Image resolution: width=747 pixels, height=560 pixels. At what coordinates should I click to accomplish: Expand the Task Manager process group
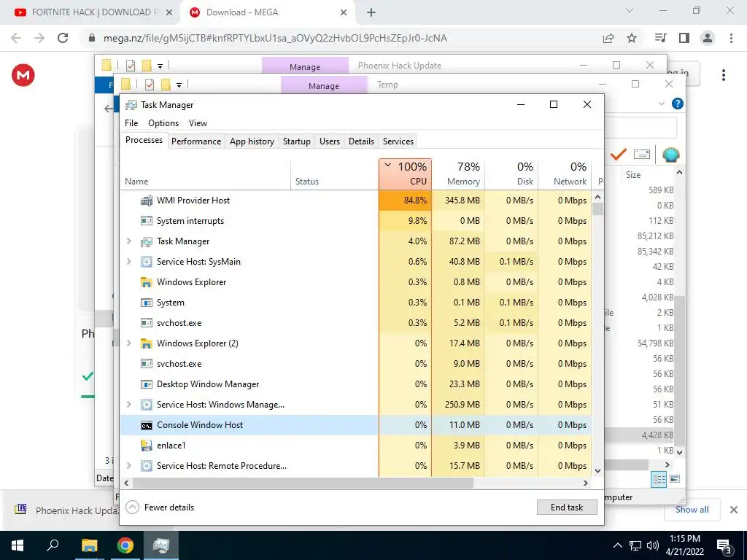point(128,241)
